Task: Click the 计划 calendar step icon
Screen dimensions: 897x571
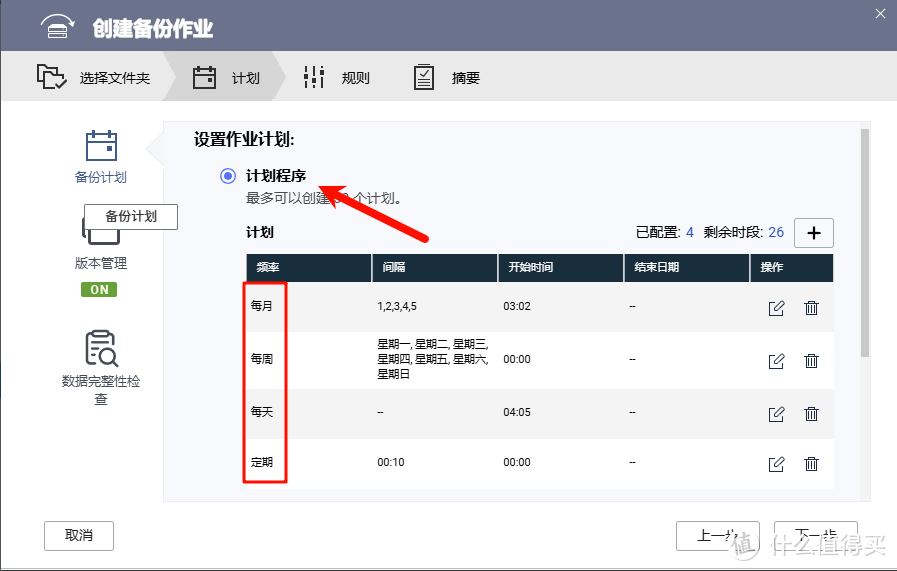Action: point(204,77)
